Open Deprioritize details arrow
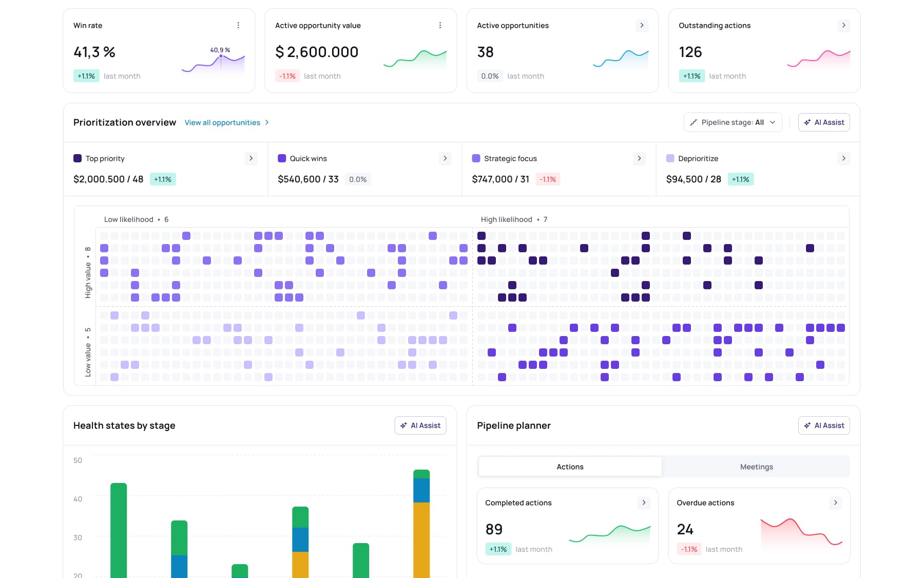Viewport: 924px width, 578px height. pos(843,158)
